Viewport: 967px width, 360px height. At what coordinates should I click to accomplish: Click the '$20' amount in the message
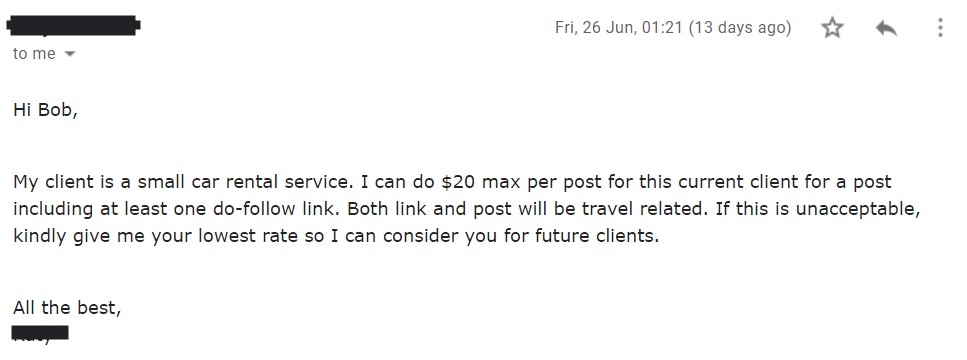point(457,182)
